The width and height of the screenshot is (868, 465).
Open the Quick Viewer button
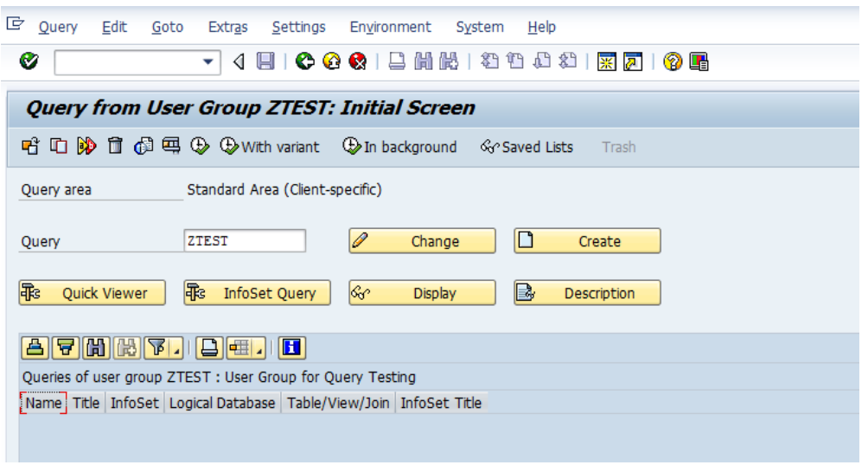pyautogui.click(x=92, y=292)
